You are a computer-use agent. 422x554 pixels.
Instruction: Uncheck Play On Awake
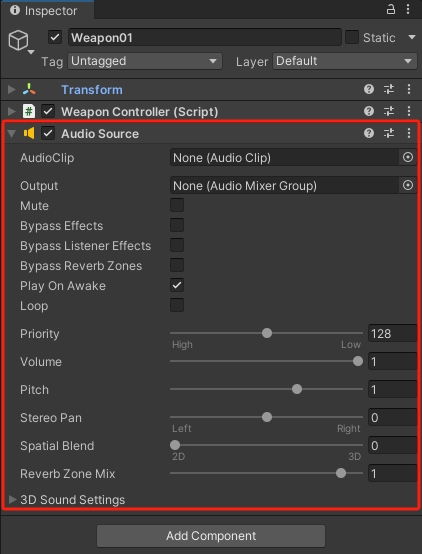click(177, 285)
